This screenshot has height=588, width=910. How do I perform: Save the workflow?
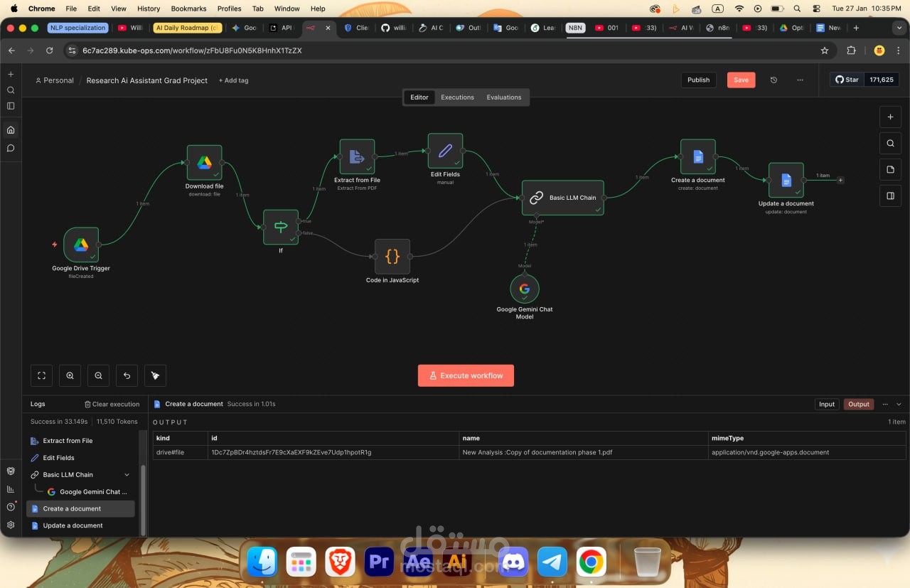[741, 80]
